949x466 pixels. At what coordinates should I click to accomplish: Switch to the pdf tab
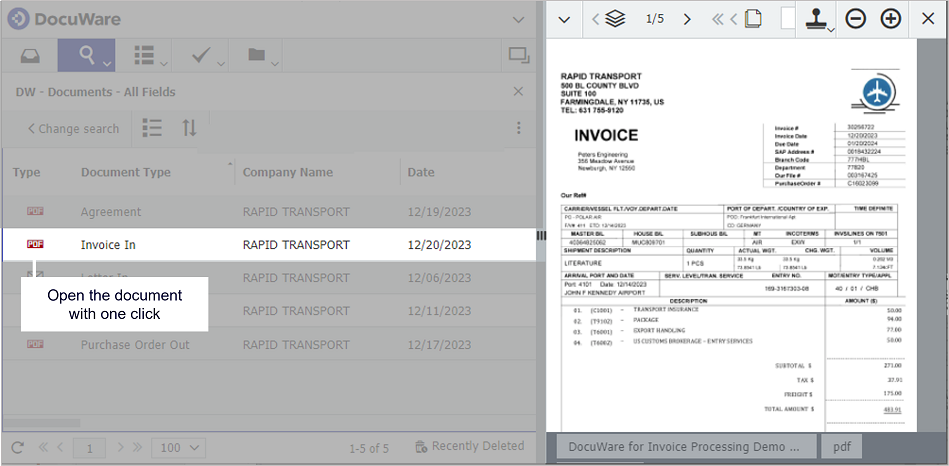click(x=841, y=446)
